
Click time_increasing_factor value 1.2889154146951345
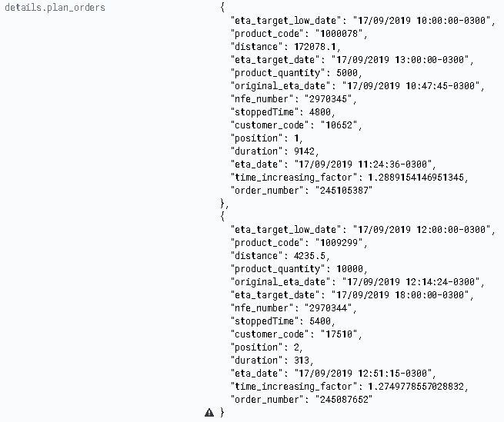click(x=416, y=178)
